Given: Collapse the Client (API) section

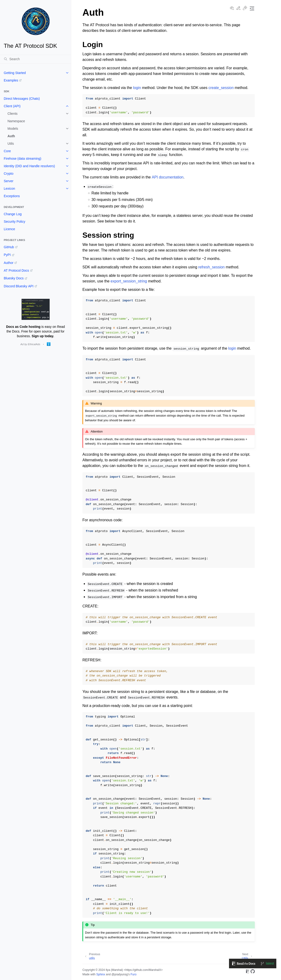Looking at the screenshot, I should (67, 106).
